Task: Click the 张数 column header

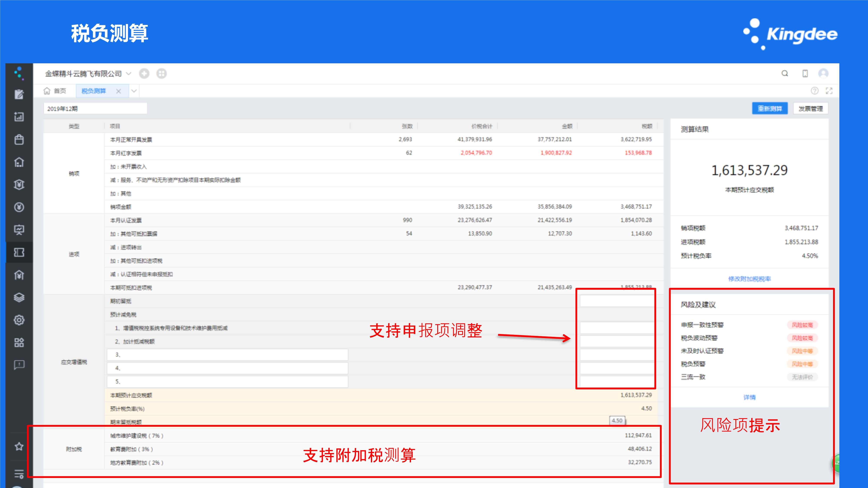Action: pos(407,126)
